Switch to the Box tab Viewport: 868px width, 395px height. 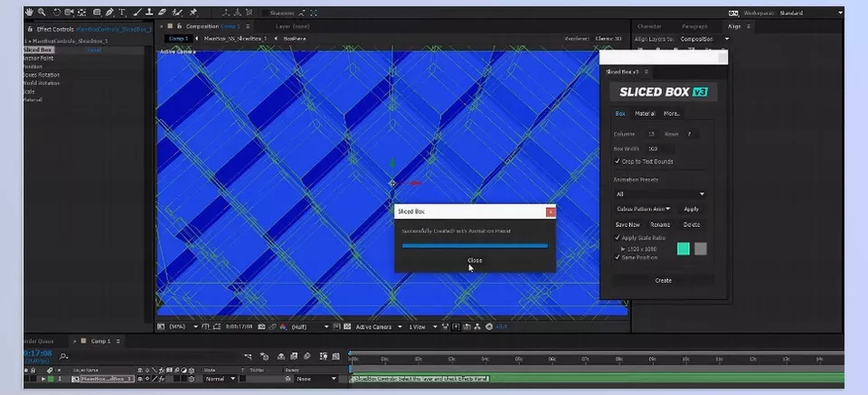click(x=620, y=113)
